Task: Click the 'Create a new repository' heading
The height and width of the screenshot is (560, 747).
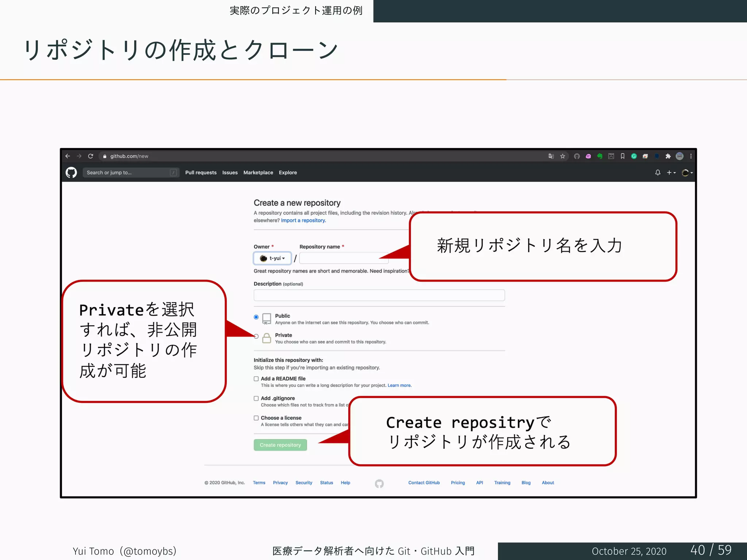Action: [297, 203]
